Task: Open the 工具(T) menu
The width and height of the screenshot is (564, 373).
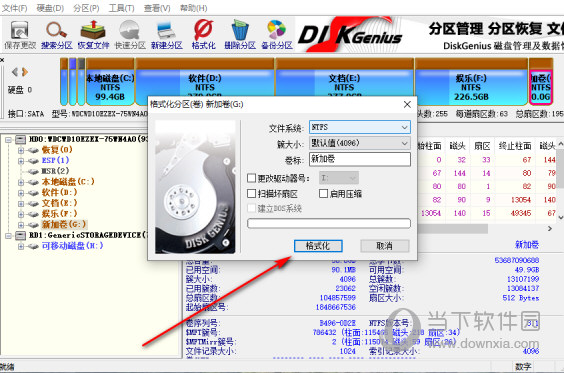Action: point(122,8)
